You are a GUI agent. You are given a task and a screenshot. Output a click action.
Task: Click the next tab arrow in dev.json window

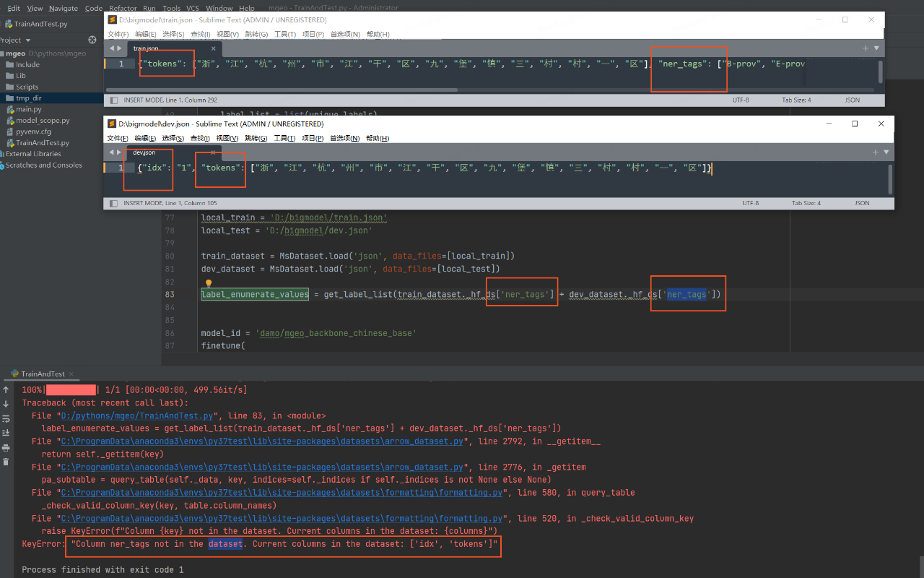coord(120,152)
